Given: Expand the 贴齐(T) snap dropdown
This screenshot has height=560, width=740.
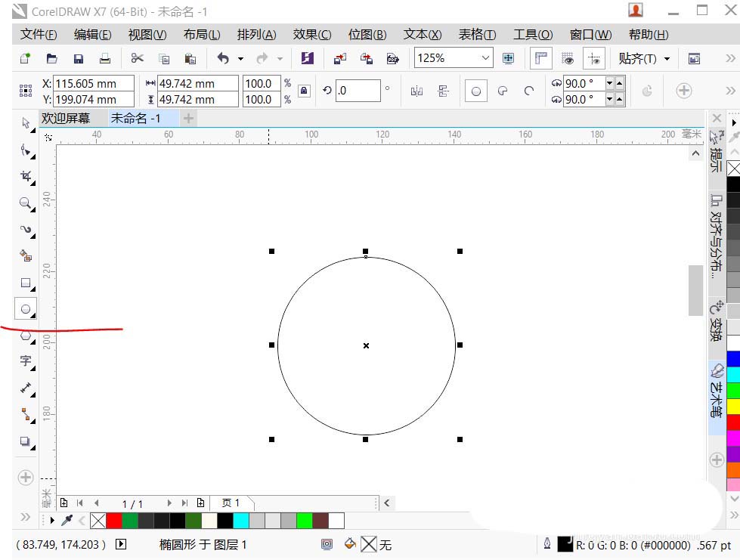Looking at the screenshot, I should coord(667,58).
